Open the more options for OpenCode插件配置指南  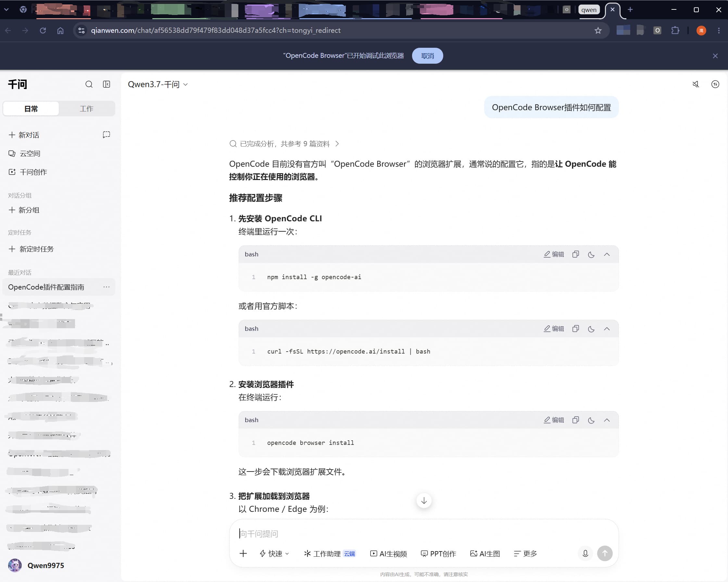107,287
